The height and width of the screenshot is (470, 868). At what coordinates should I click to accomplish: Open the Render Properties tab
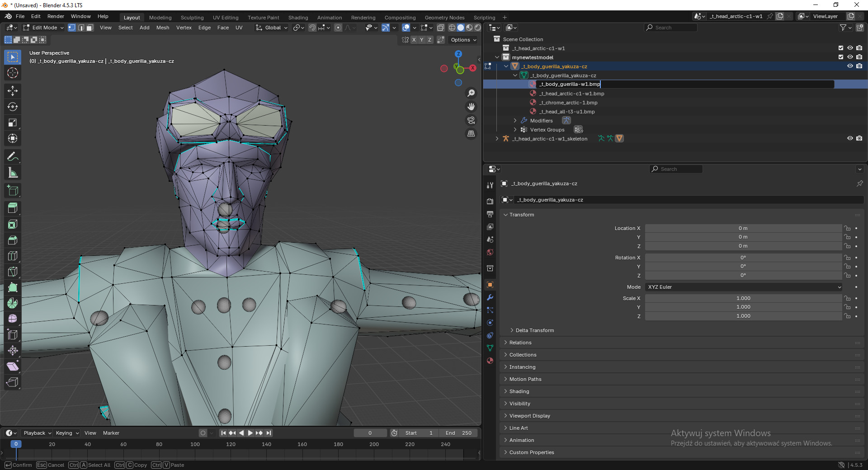pyautogui.click(x=490, y=201)
